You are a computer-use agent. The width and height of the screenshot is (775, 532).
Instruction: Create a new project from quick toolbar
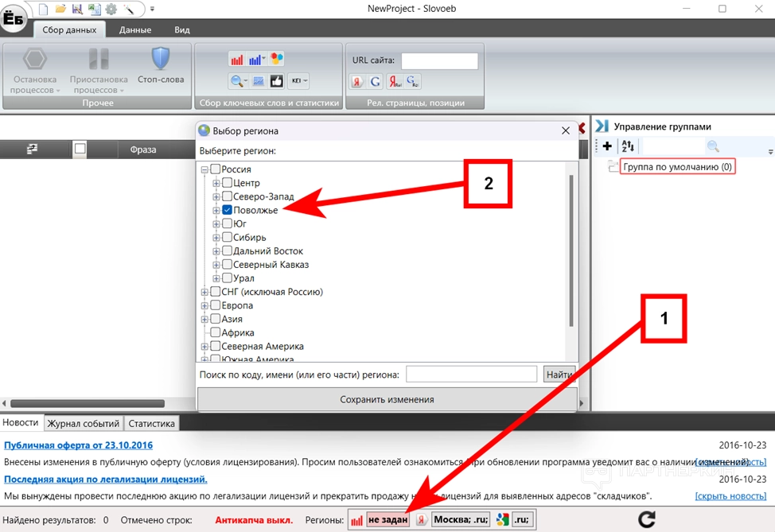coord(44,9)
